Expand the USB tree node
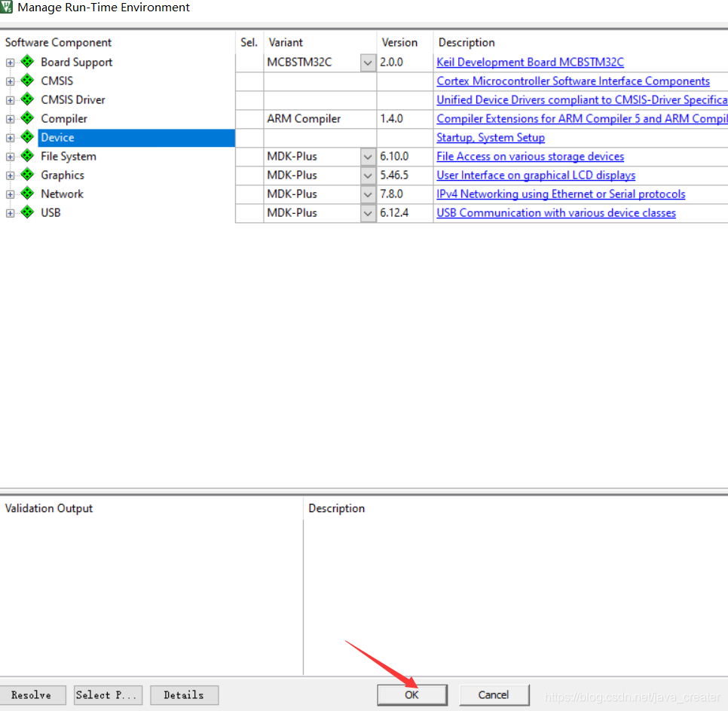 coord(10,213)
